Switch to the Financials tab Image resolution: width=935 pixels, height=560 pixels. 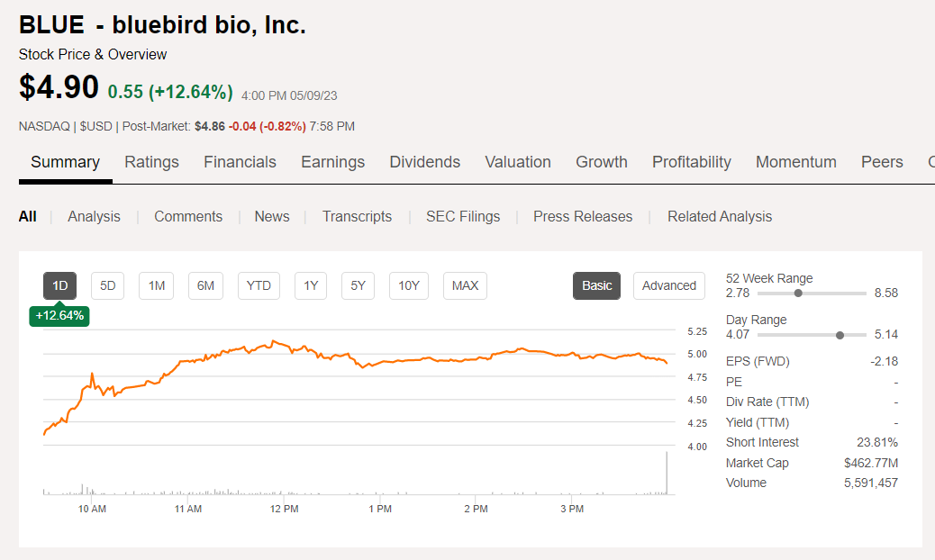click(240, 162)
